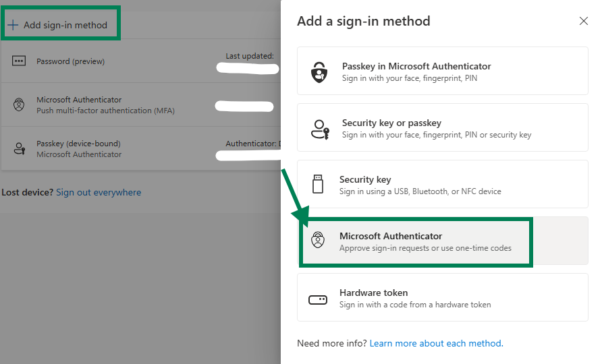The width and height of the screenshot is (602, 364).
Task: Select the Password (preview) row text
Action: [70, 61]
